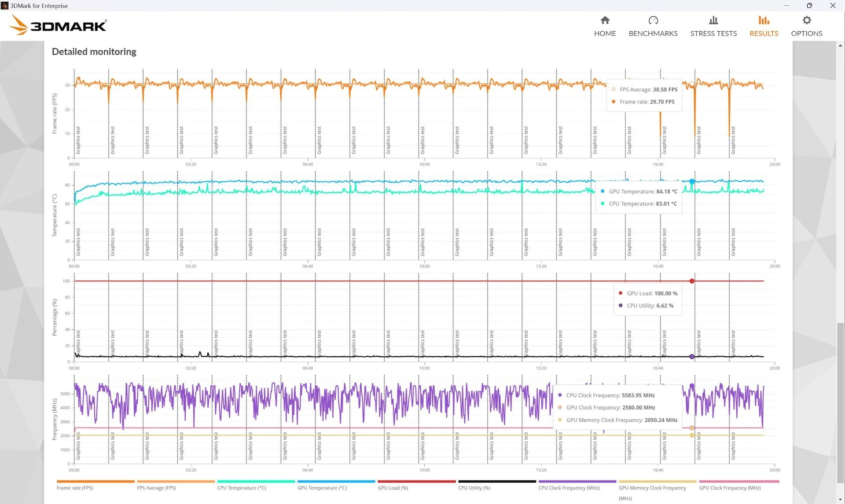Click the Frequency (MHz) axis label
Viewport: 845px width, 504px height.
tap(55, 419)
